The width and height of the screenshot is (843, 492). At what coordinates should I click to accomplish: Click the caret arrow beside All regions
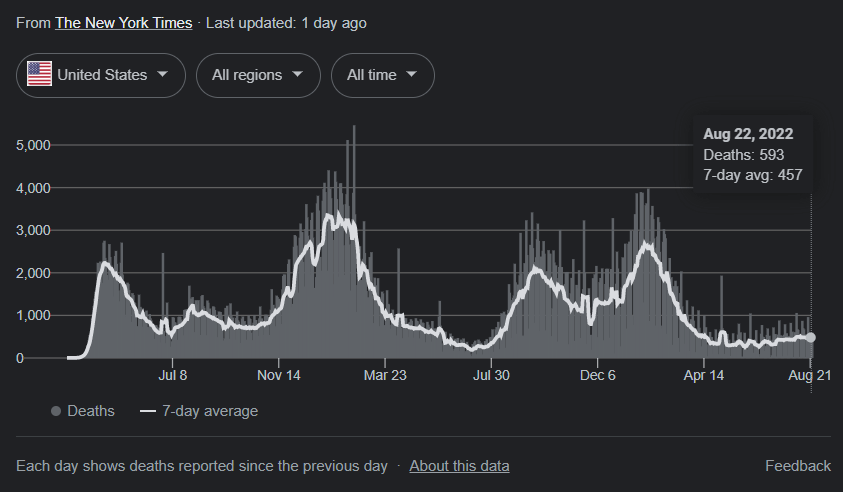297,75
